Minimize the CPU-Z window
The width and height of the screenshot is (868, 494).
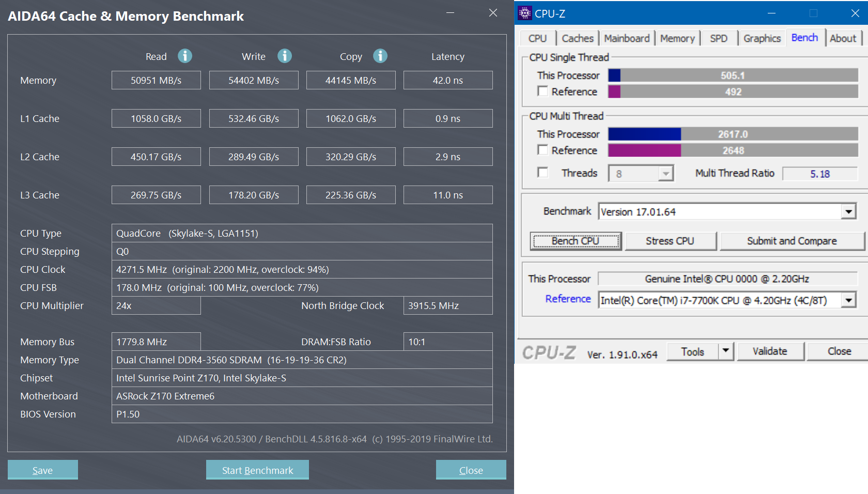click(x=772, y=13)
